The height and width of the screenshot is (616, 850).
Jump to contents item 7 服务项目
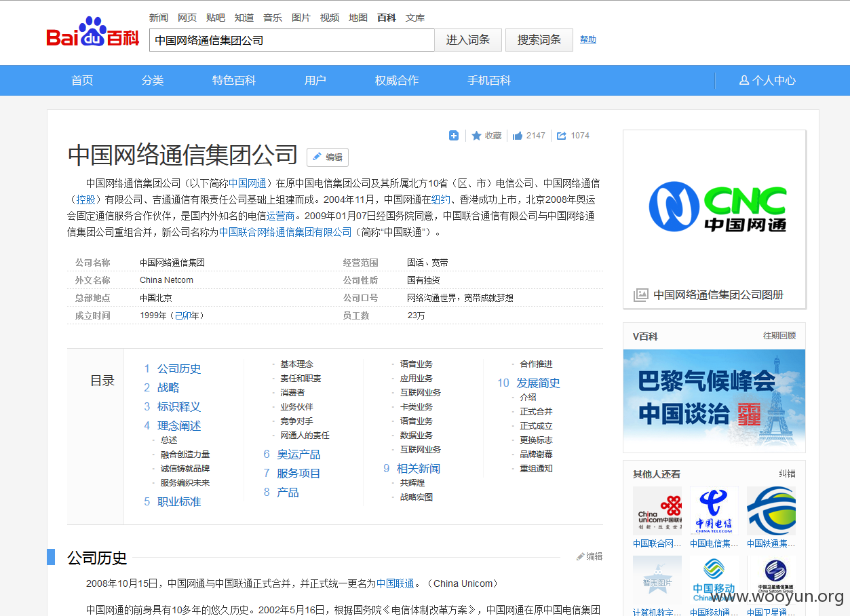click(298, 473)
